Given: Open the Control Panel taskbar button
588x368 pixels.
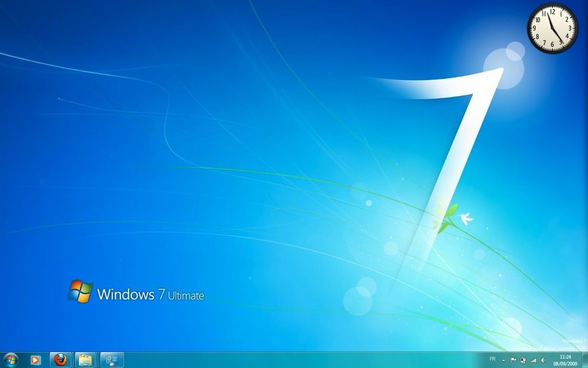Looking at the screenshot, I should pos(112,360).
